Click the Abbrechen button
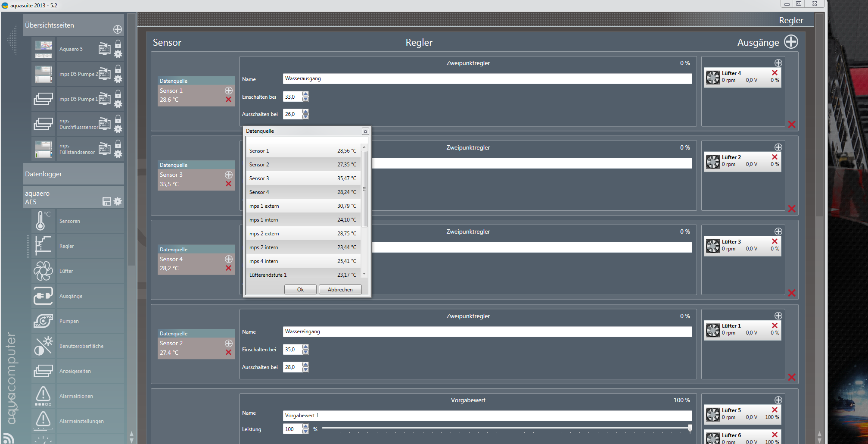The image size is (868, 444). click(340, 290)
